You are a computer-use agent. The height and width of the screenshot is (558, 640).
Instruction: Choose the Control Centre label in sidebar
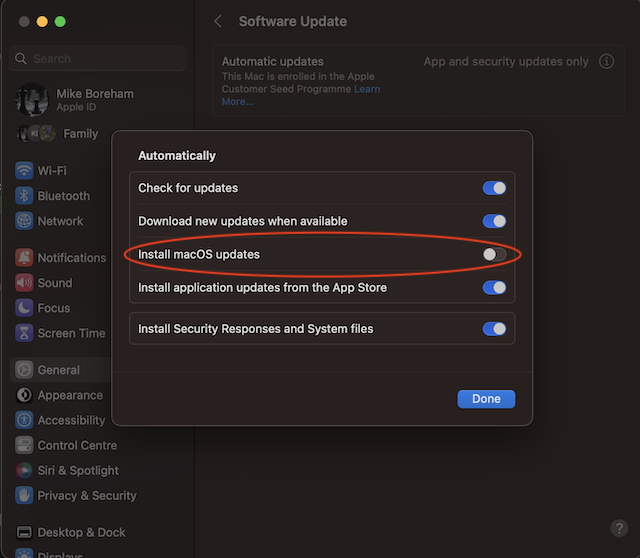(x=77, y=445)
